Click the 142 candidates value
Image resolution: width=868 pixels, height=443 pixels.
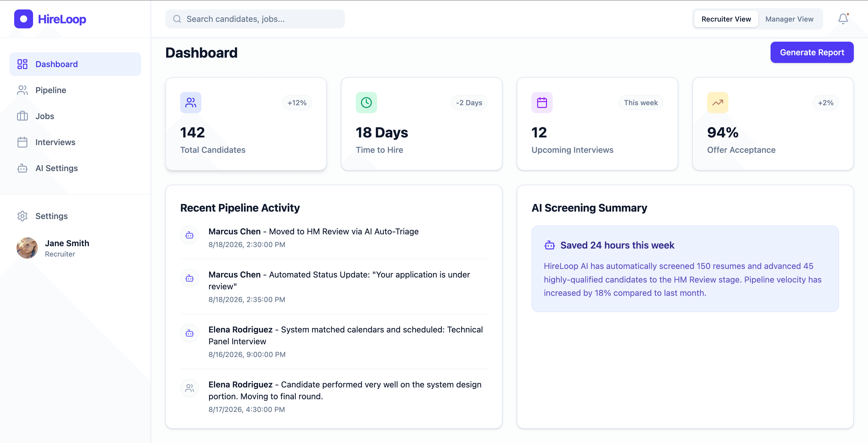tap(192, 132)
